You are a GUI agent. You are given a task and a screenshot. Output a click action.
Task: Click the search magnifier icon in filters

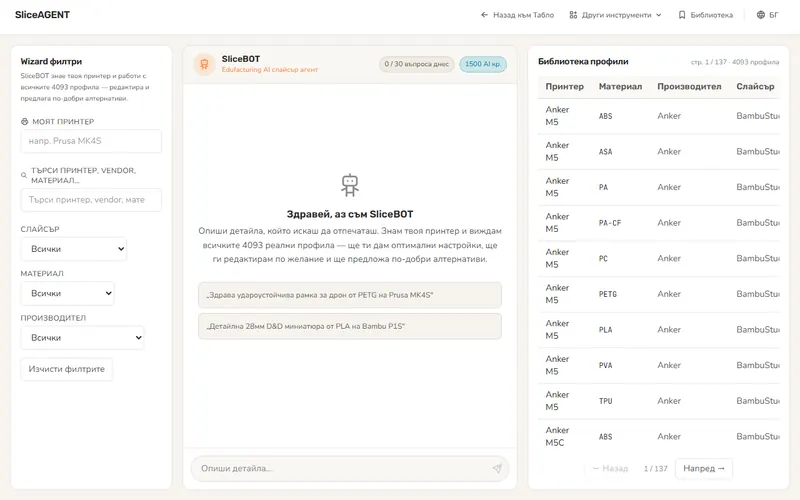(24, 176)
